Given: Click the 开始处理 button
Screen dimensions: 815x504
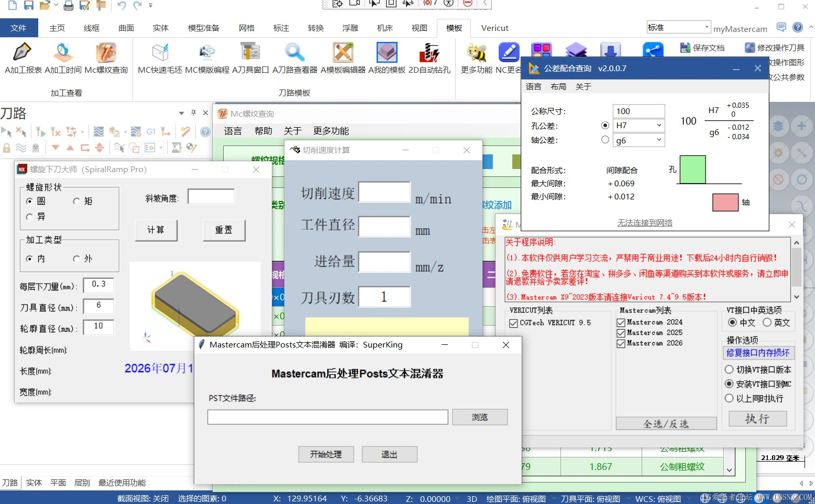Looking at the screenshot, I should point(326,454).
